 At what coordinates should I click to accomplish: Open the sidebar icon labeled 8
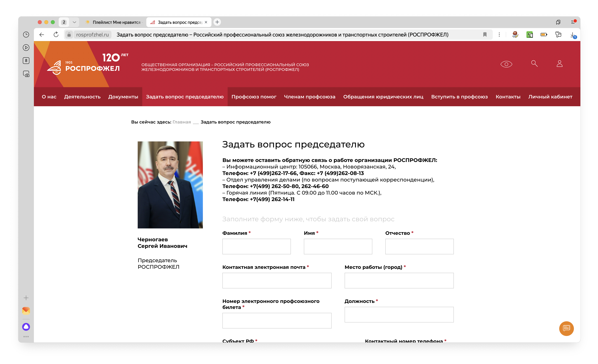(x=26, y=61)
